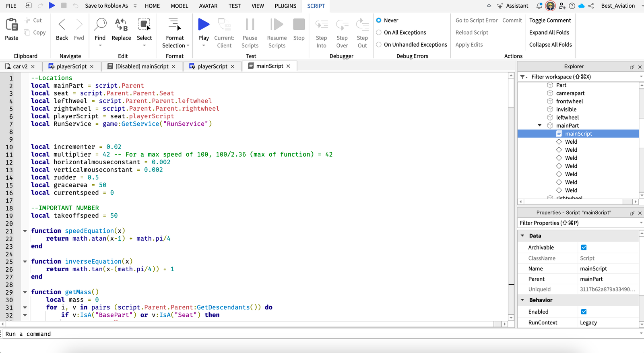Image resolution: width=644 pixels, height=353 pixels.
Task: Click the add collaborator icon
Action: point(562,6)
